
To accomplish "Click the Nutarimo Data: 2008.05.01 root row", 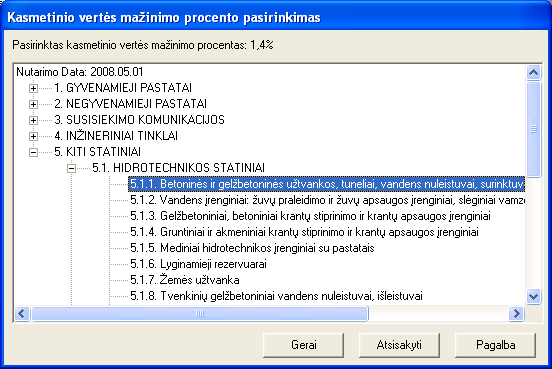I will [x=80, y=72].
